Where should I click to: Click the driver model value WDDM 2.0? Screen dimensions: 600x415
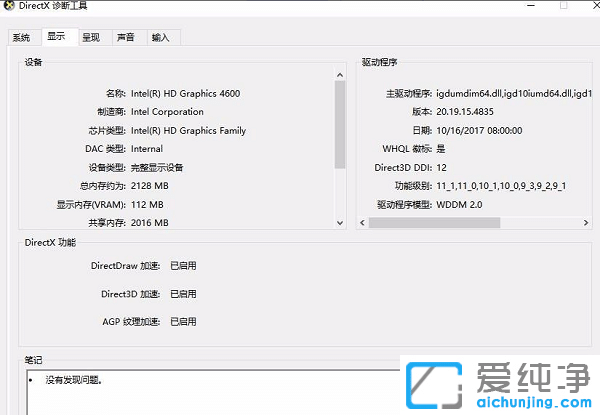pos(459,205)
